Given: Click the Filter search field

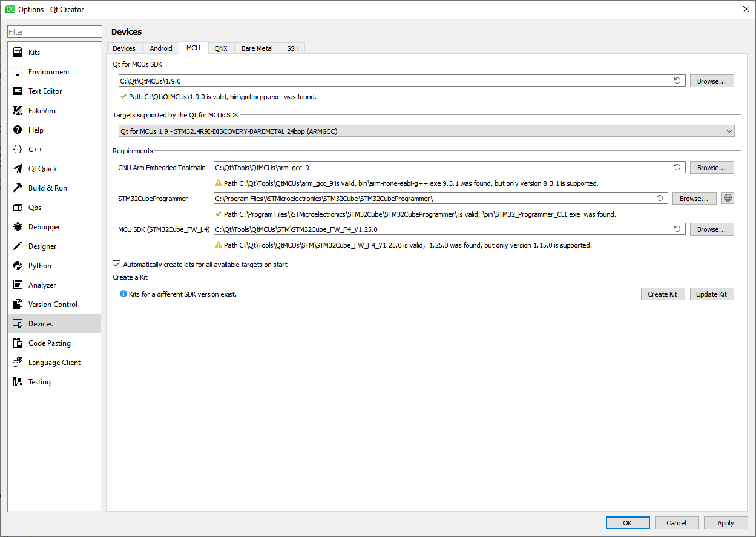Looking at the screenshot, I should tap(54, 32).
